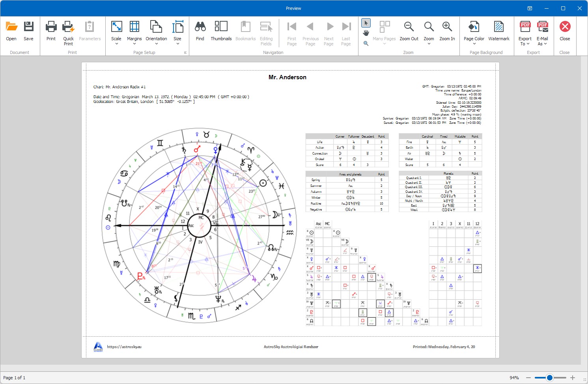The width and height of the screenshot is (588, 384).
Task: Click the aspect grid table in the preview
Action: point(394,273)
